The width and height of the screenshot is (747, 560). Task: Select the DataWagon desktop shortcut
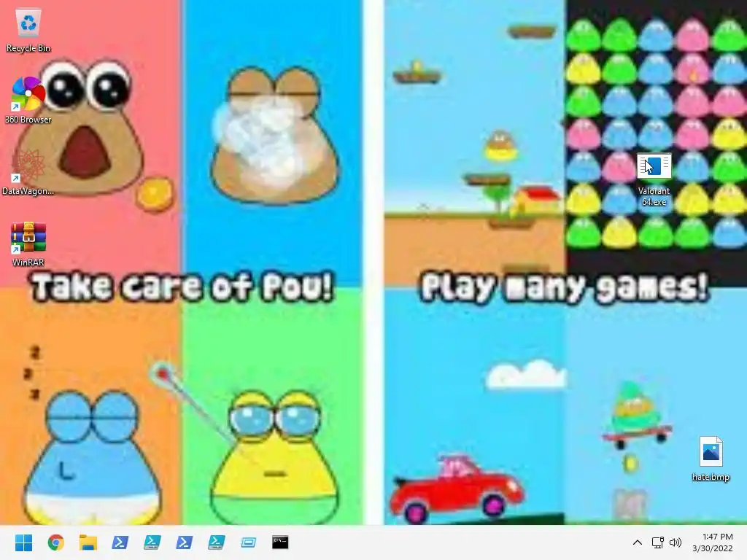click(28, 172)
